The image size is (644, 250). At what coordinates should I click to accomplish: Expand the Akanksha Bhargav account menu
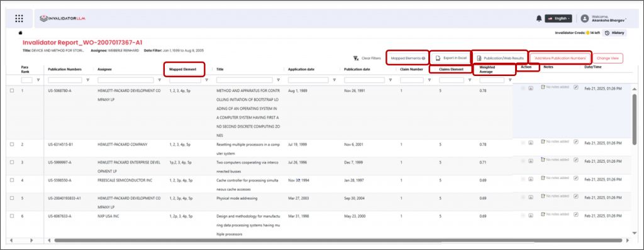(x=609, y=18)
